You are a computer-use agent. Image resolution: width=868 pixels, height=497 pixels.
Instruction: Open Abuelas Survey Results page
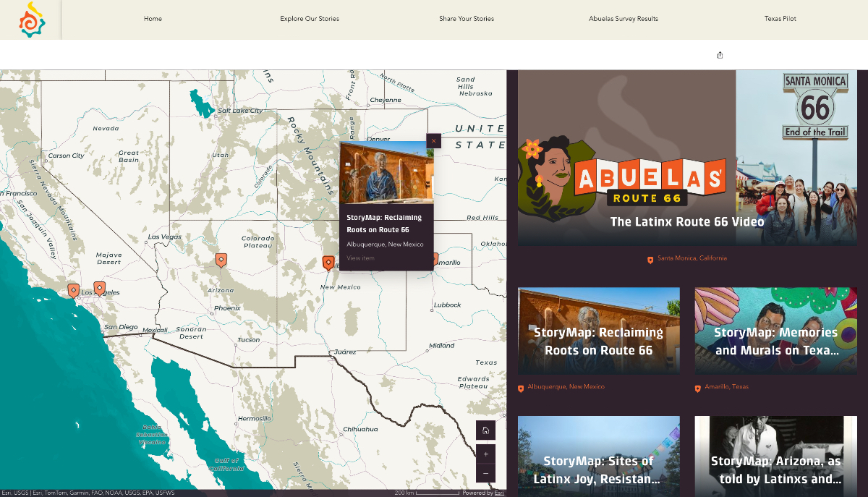(x=624, y=19)
